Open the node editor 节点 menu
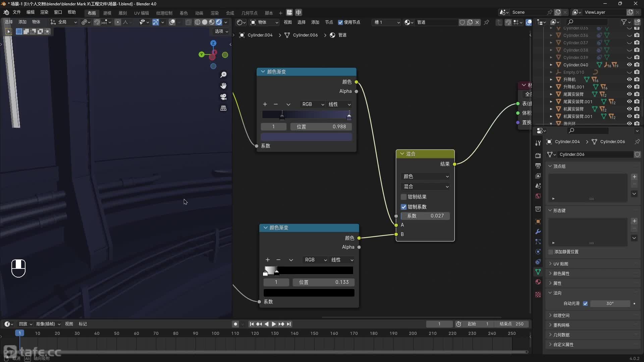The height and width of the screenshot is (362, 644). 329,22
